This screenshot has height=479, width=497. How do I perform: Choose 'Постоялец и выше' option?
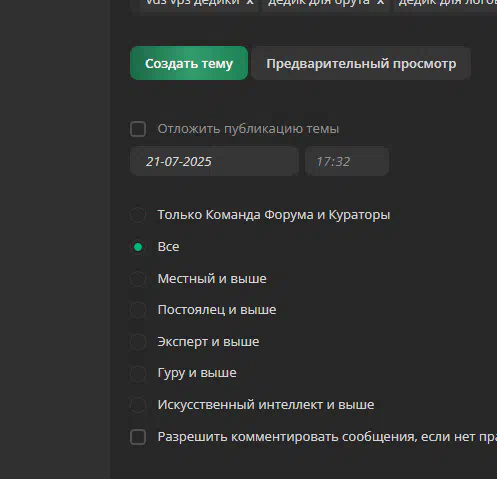coord(138,310)
